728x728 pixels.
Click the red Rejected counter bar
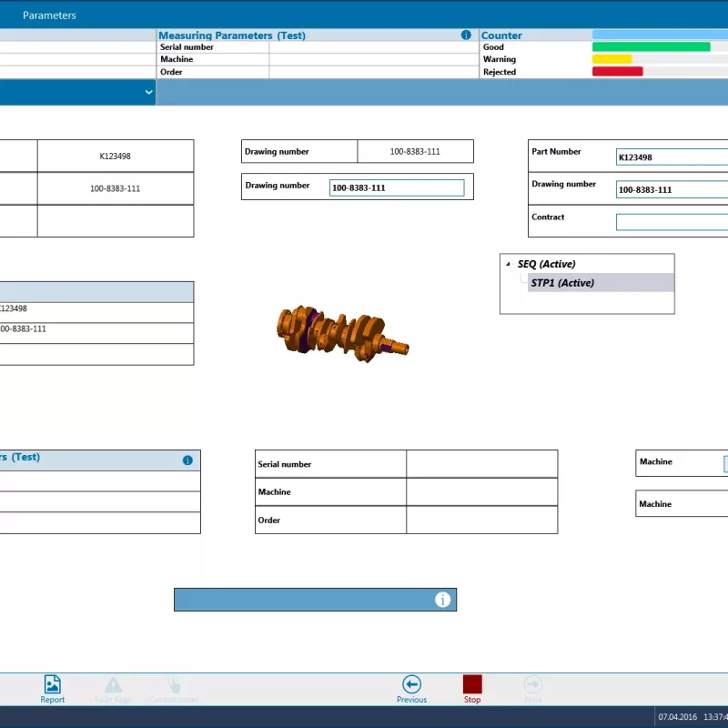pos(617,72)
